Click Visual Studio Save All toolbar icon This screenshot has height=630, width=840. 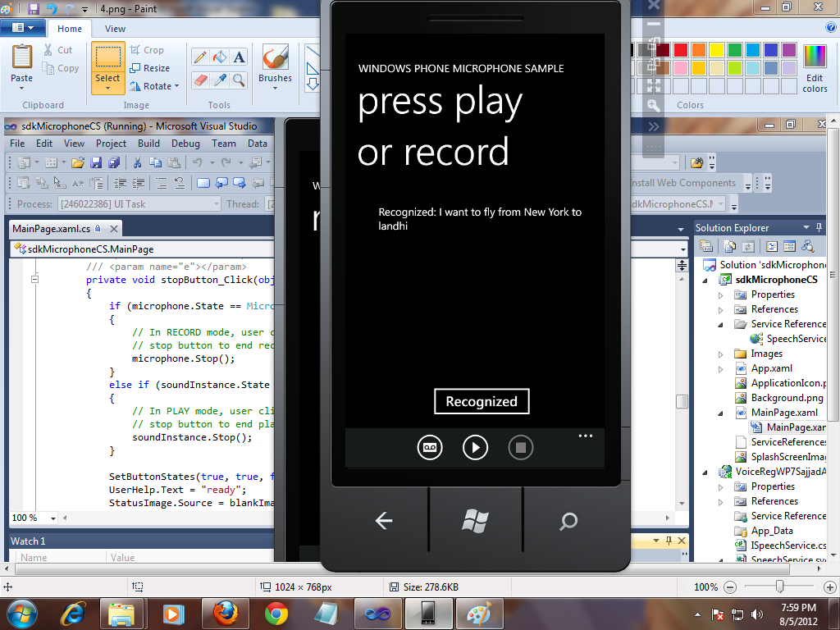[x=113, y=162]
